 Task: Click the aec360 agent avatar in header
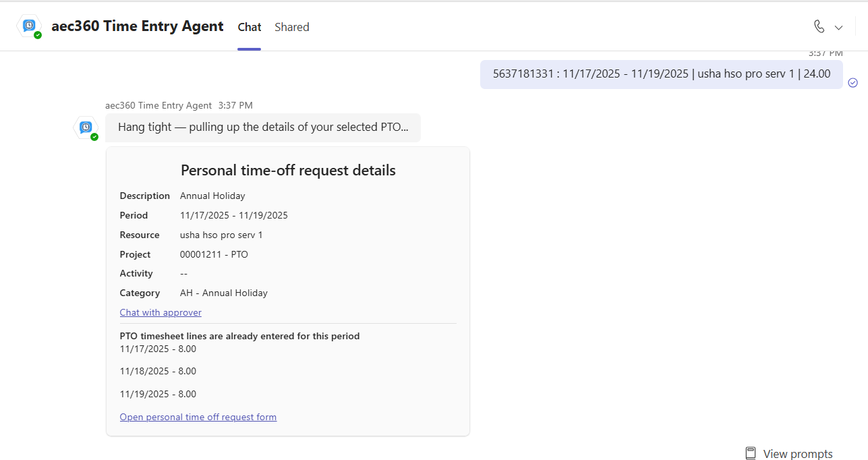pyautogui.click(x=30, y=26)
